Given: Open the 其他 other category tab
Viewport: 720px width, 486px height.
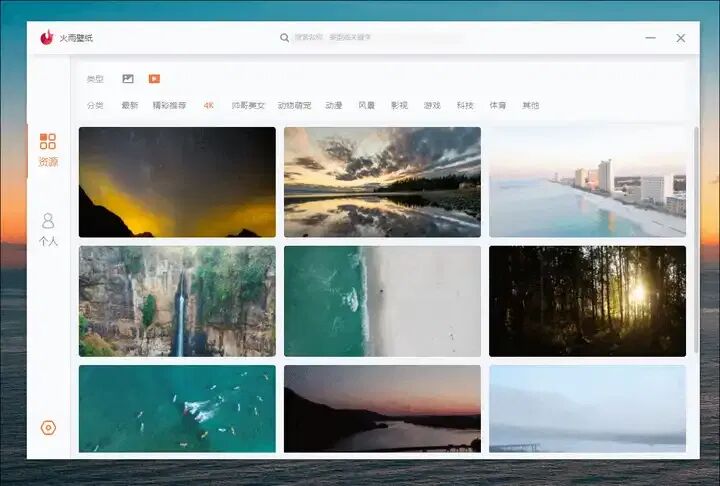Looking at the screenshot, I should click(x=531, y=105).
